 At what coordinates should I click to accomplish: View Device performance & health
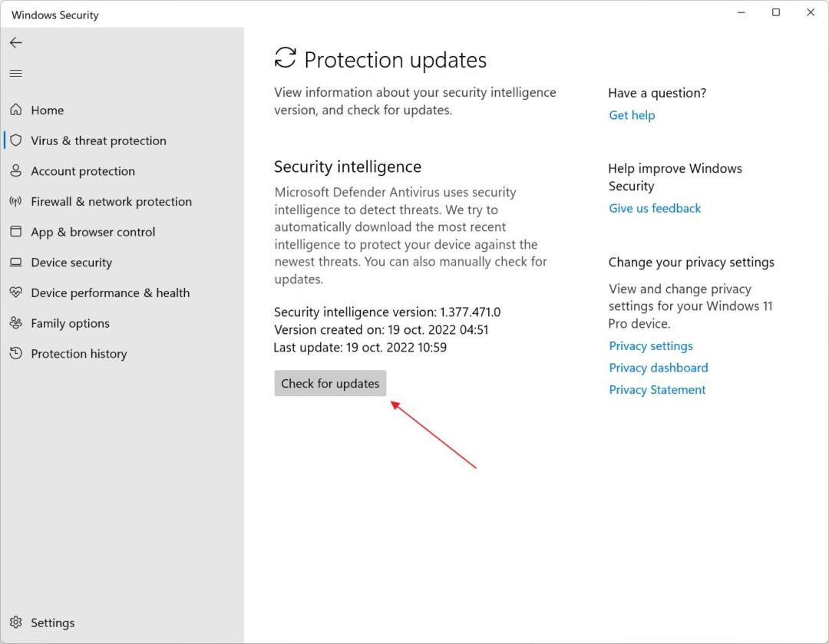point(110,292)
